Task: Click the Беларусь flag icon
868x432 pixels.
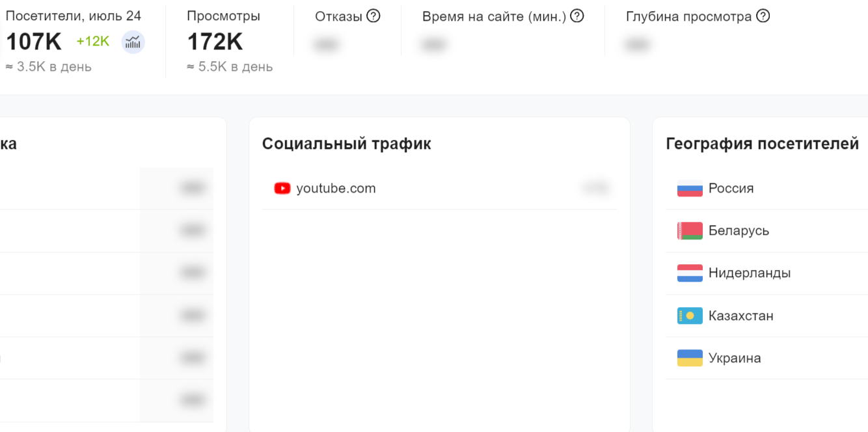Action: pos(690,231)
